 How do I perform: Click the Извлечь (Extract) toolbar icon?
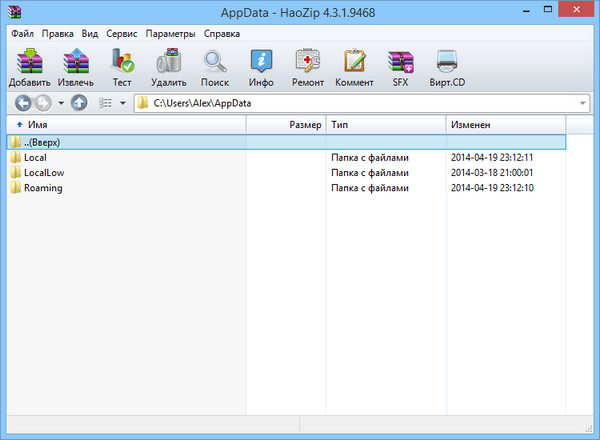point(76,67)
